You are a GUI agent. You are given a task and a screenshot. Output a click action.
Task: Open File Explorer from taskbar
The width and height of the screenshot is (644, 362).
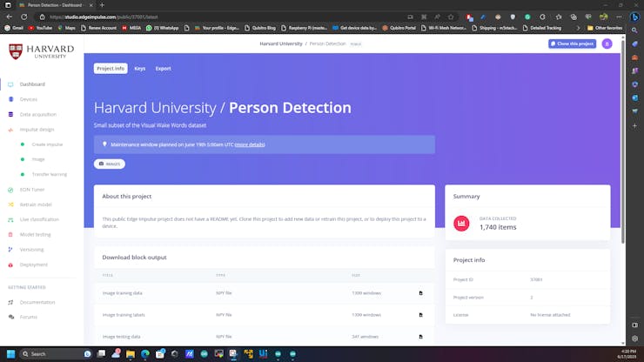point(131,354)
